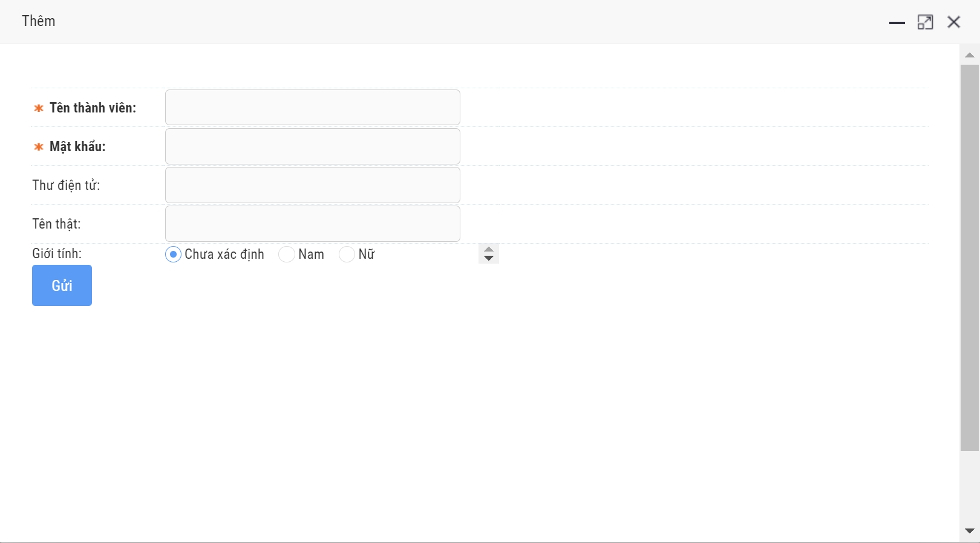Click the scrollbar up arrow
980x543 pixels.
tap(969, 55)
